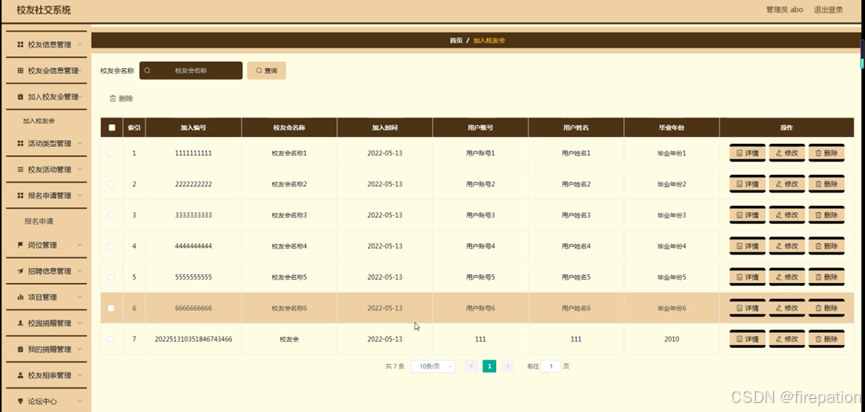Open 详情 for row 1 (校友会名称1)

tap(747, 153)
